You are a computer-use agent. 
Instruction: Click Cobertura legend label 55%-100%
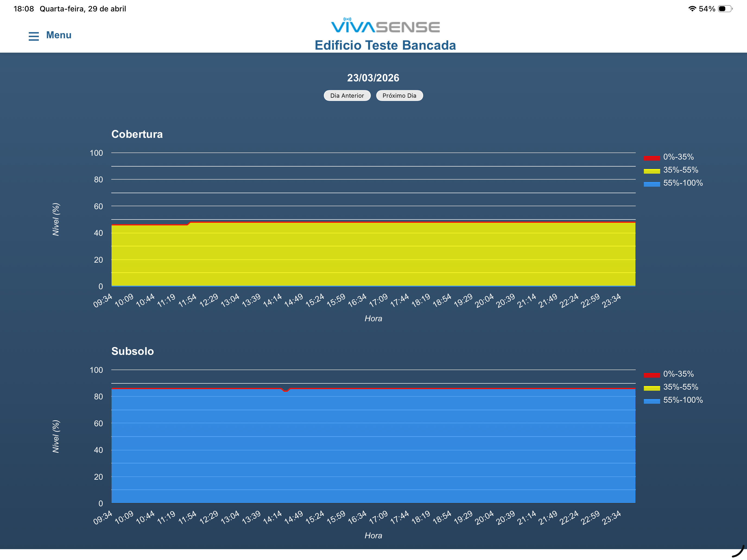pos(683,183)
